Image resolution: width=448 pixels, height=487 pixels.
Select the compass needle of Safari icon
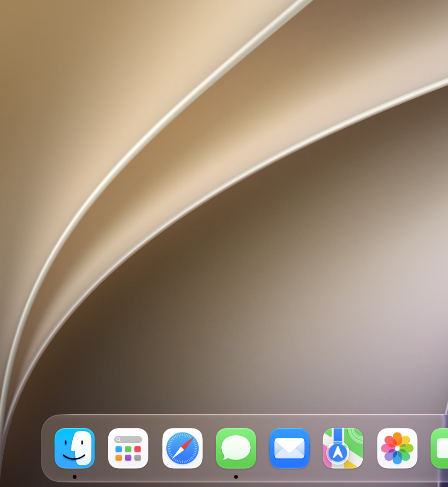tap(183, 448)
